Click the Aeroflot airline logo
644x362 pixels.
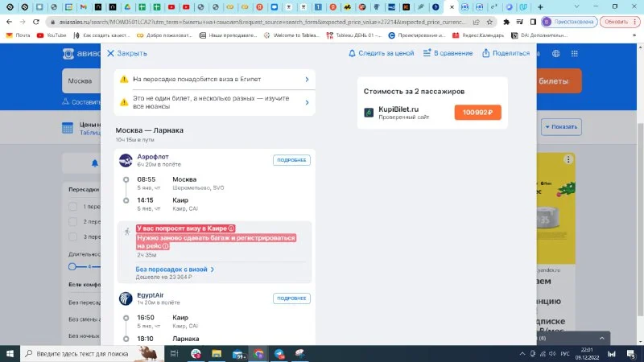(126, 160)
